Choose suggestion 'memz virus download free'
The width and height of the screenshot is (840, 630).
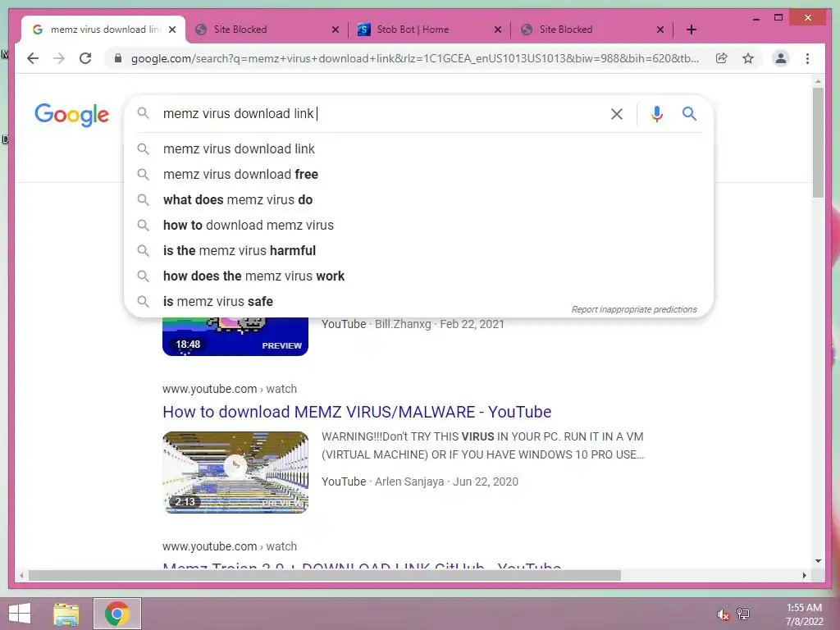pos(418,174)
